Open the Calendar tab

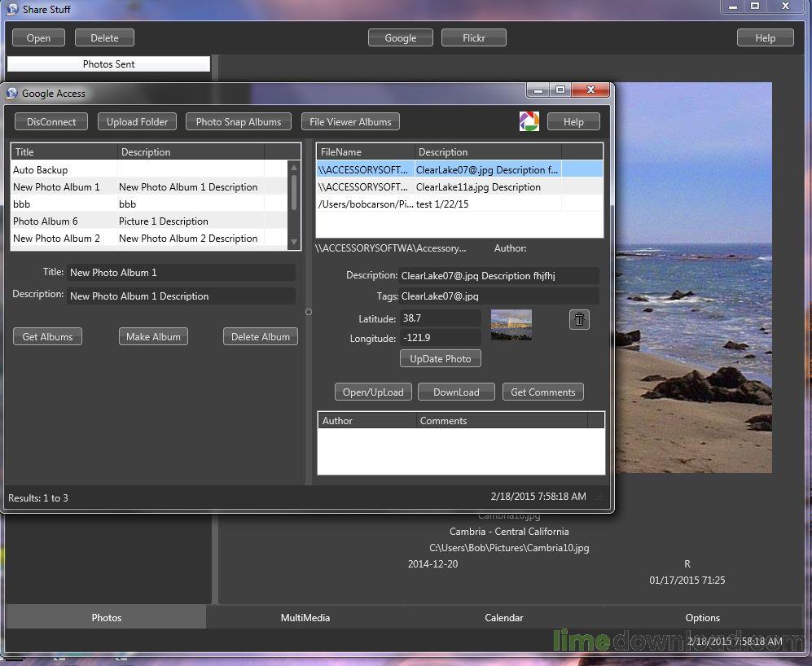(503, 618)
